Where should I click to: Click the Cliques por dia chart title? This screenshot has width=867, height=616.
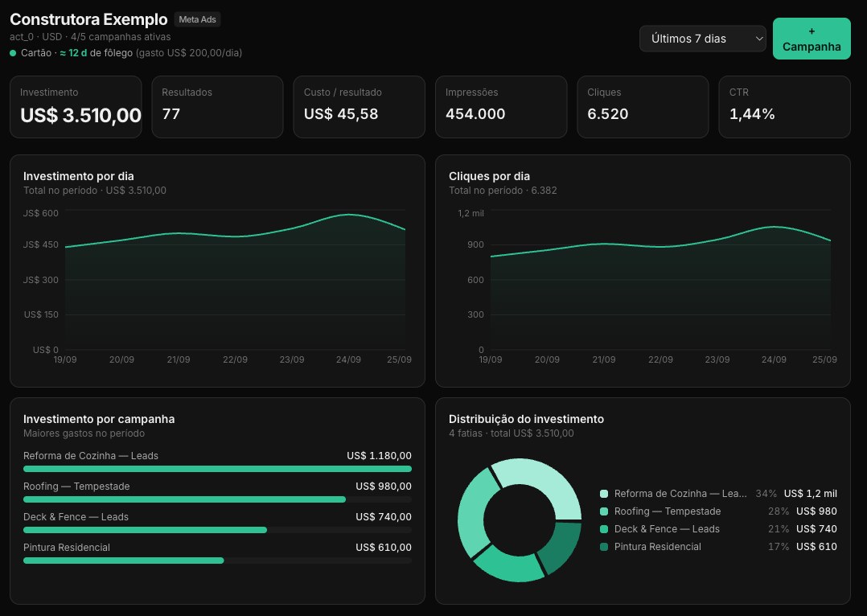coord(489,176)
